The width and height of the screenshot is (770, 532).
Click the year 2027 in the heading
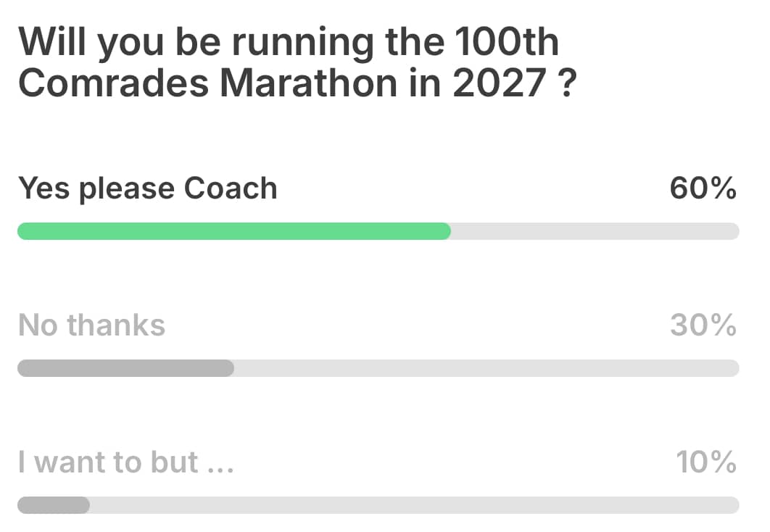point(499,83)
